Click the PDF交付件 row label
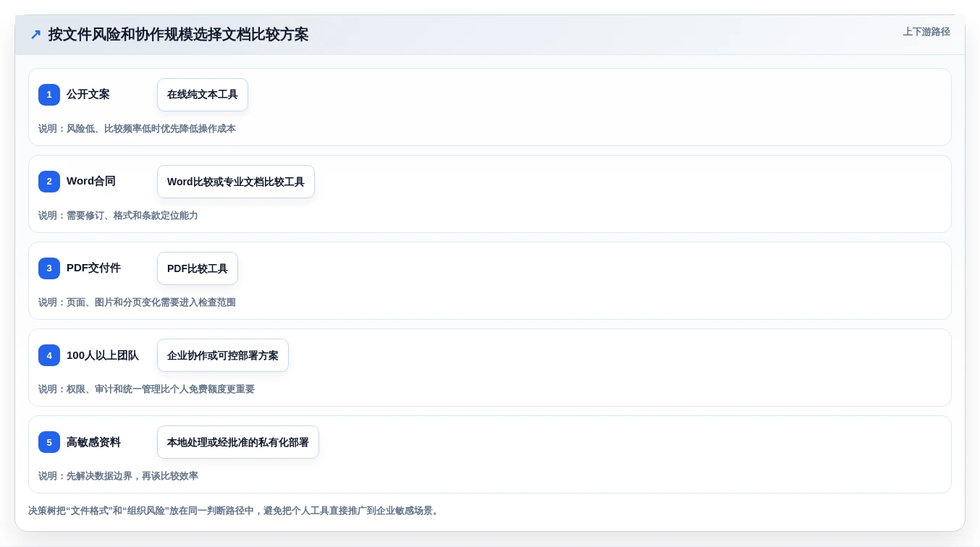Image resolution: width=980 pixels, height=547 pixels. (x=94, y=268)
